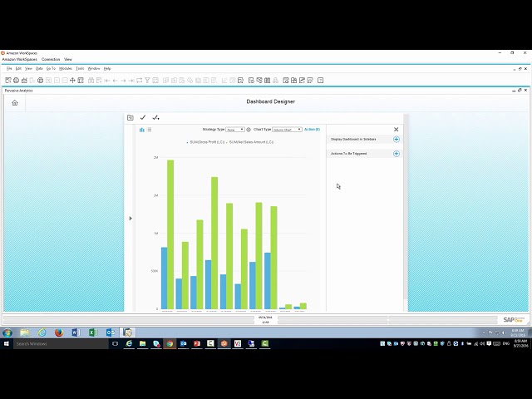Open the Go To menu
532x399 pixels.
[x=51, y=68]
